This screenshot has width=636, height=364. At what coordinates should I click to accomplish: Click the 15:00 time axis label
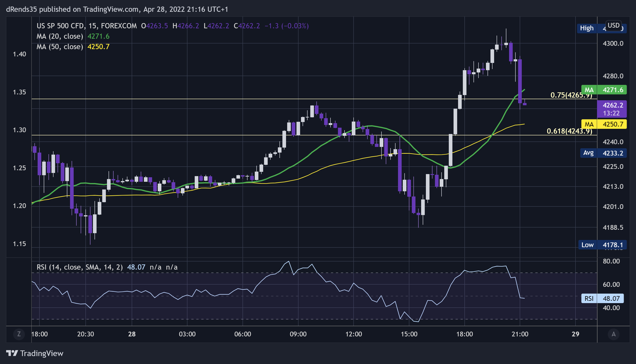coord(409,334)
